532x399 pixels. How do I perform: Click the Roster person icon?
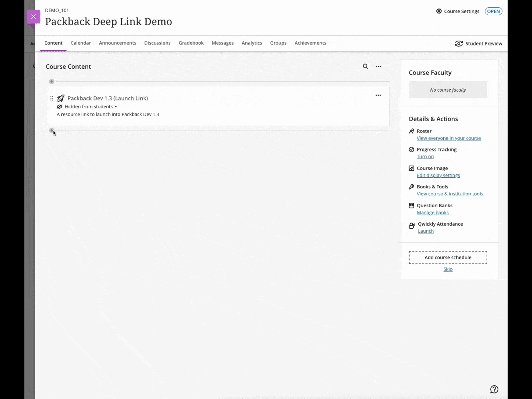tap(412, 131)
